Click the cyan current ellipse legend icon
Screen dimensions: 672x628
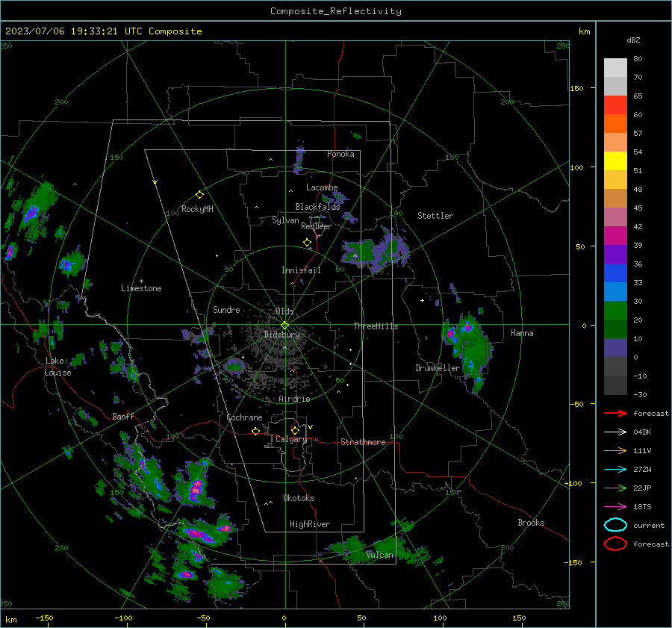(x=615, y=525)
